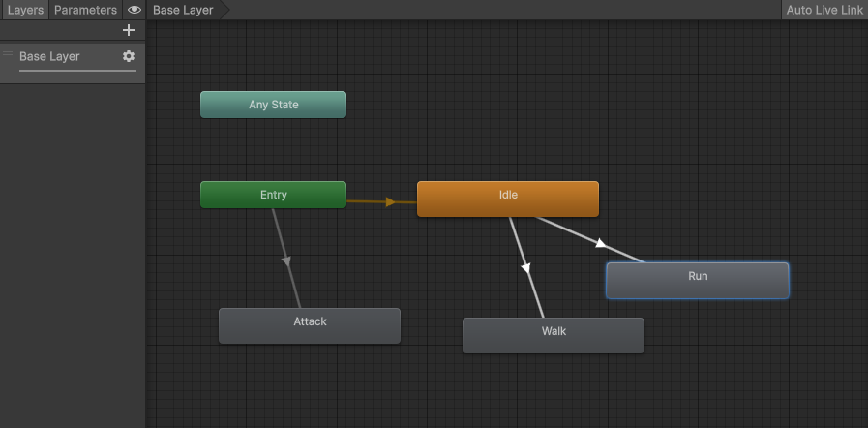Click the weight bar under Base Layer

point(77,71)
